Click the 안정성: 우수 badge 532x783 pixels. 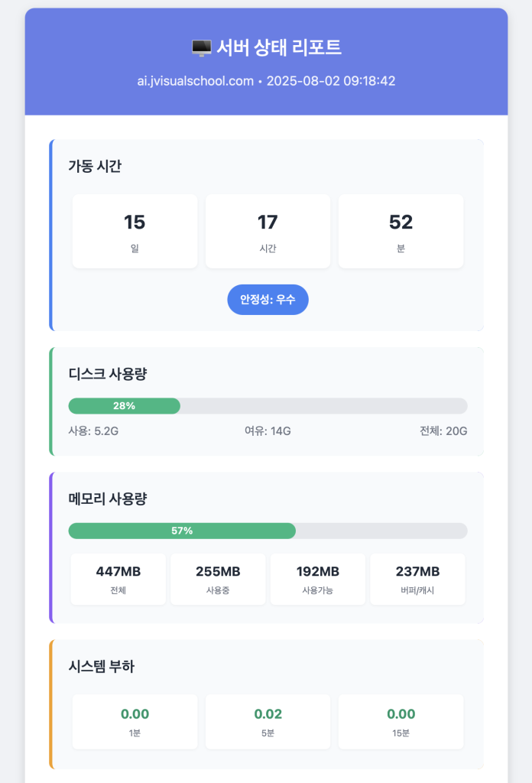pyautogui.click(x=268, y=300)
